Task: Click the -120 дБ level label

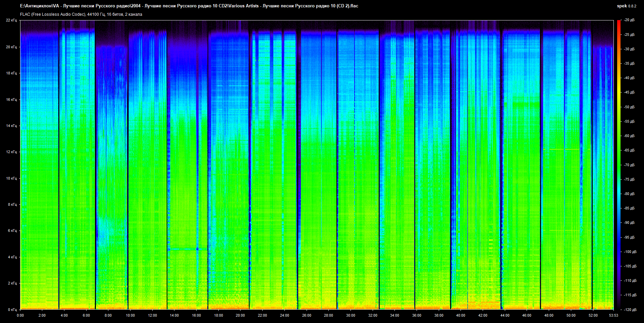Action: coord(630,310)
